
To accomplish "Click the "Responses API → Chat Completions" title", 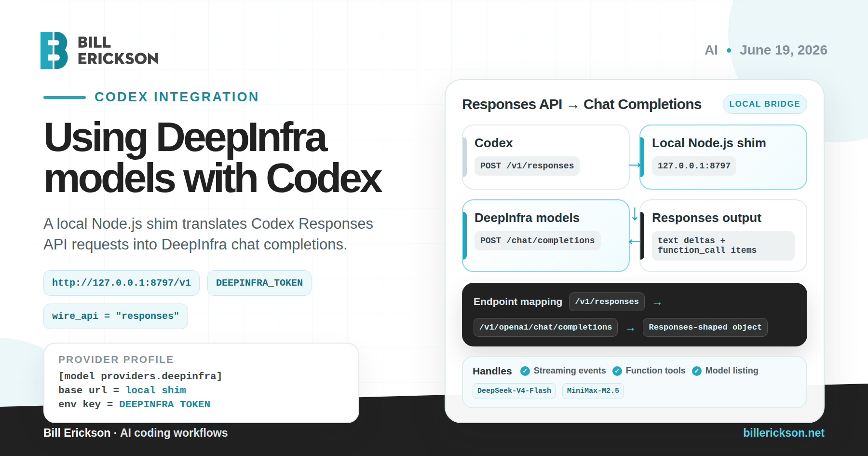I will pyautogui.click(x=582, y=104).
